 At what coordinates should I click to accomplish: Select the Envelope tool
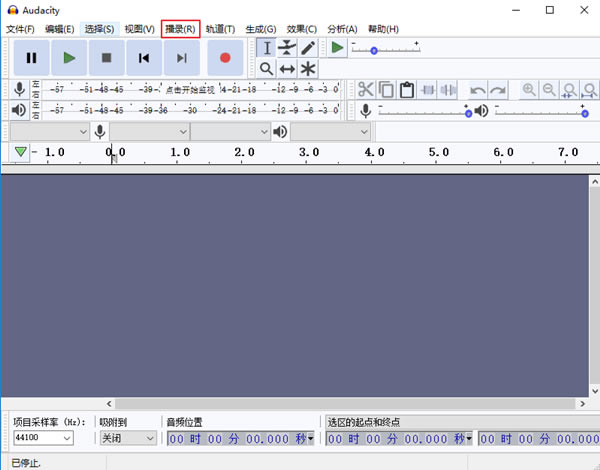point(287,48)
